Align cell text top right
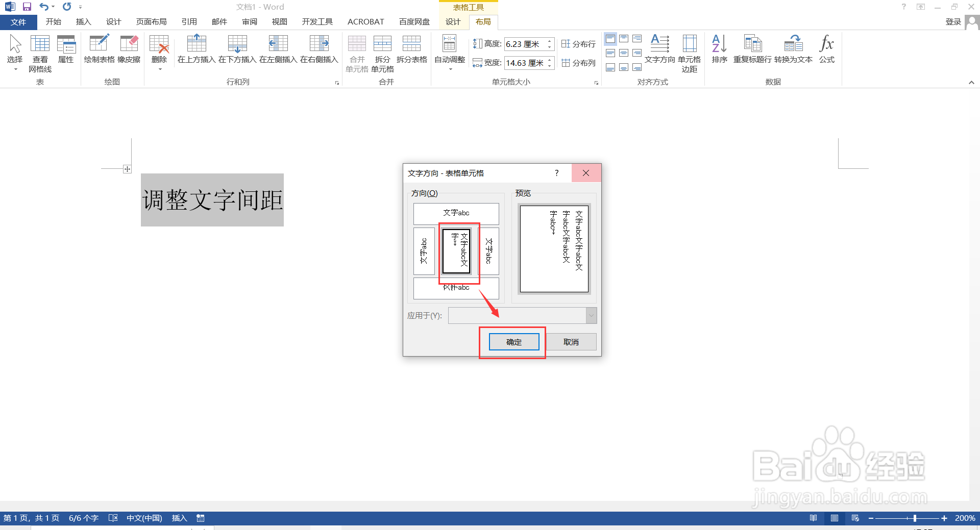The width and height of the screenshot is (980, 530). click(637, 39)
